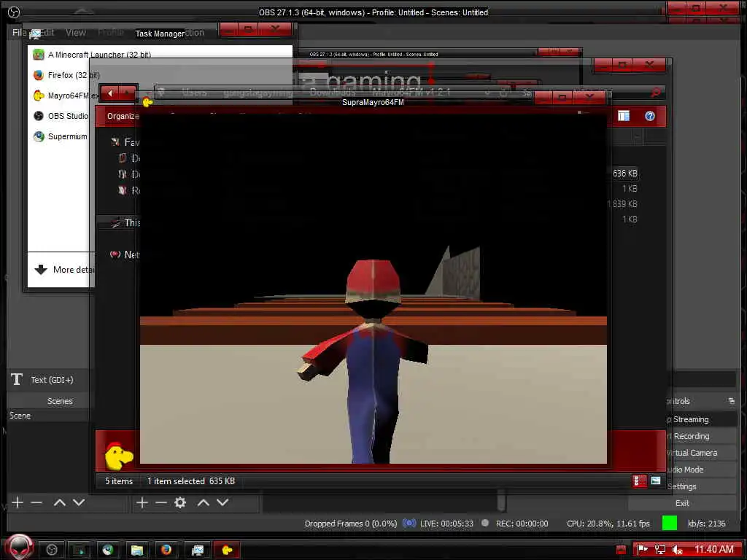Click the Task Manager taskbar button
The image size is (747, 560).
(x=197, y=550)
